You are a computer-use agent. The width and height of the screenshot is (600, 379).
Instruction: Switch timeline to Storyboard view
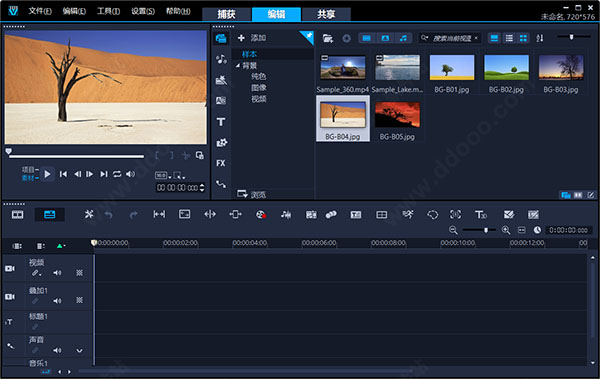(x=18, y=215)
